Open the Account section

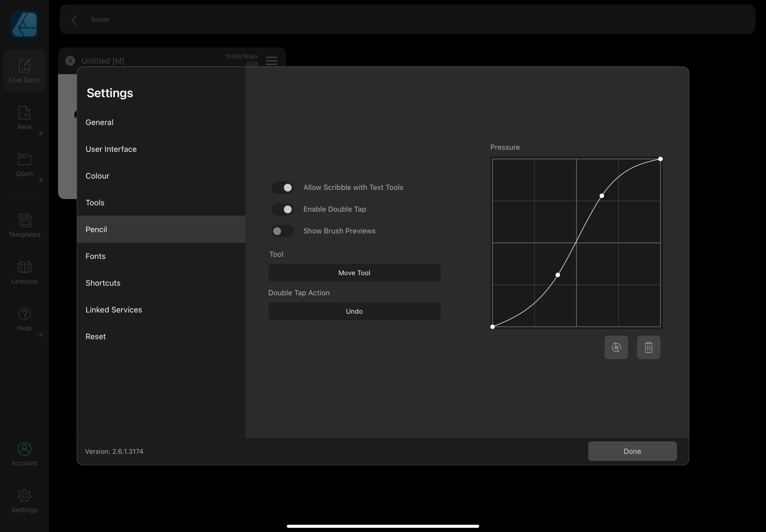(x=24, y=454)
